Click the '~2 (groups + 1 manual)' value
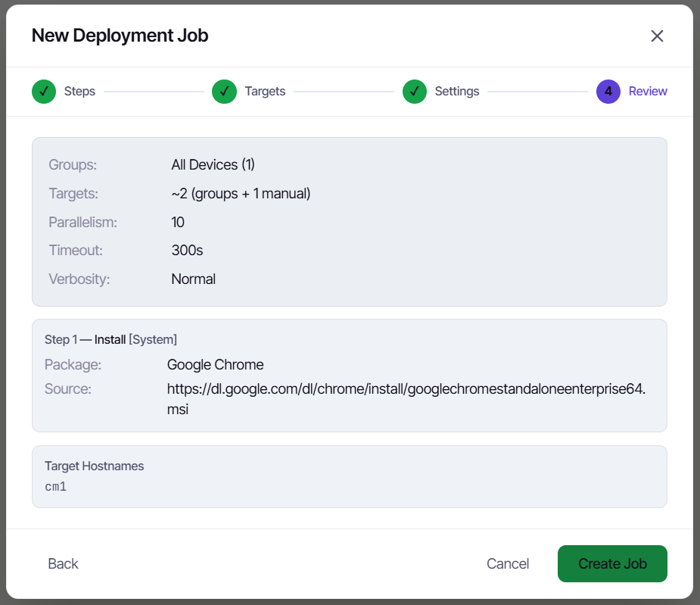Image resolution: width=700 pixels, height=605 pixels. [x=241, y=194]
